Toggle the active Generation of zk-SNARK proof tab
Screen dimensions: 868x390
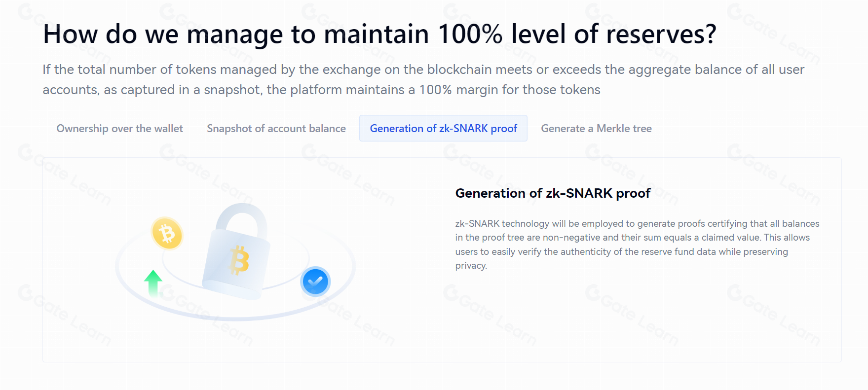[443, 128]
